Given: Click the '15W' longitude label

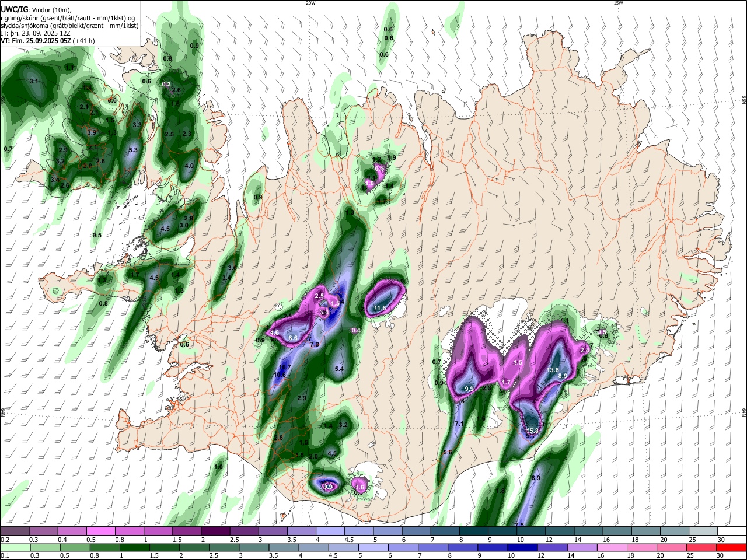Looking at the screenshot, I should pyautogui.click(x=618, y=3).
